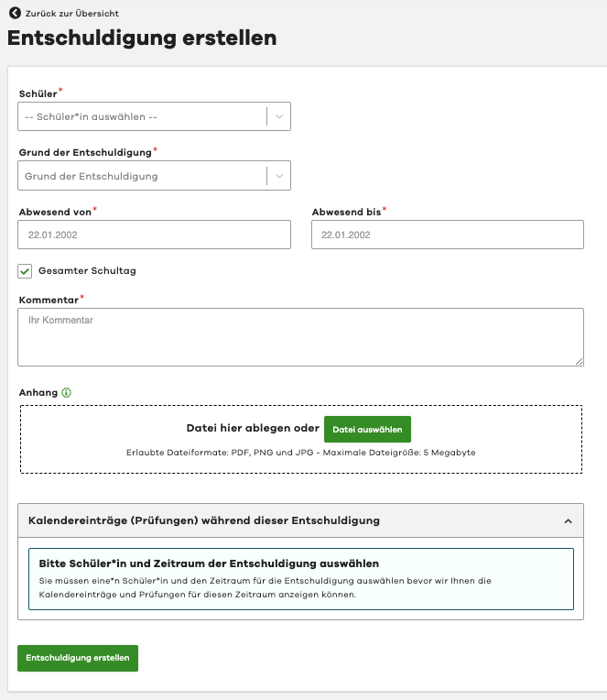Click the Abwesend bis date field
607x700 pixels.
(x=447, y=235)
